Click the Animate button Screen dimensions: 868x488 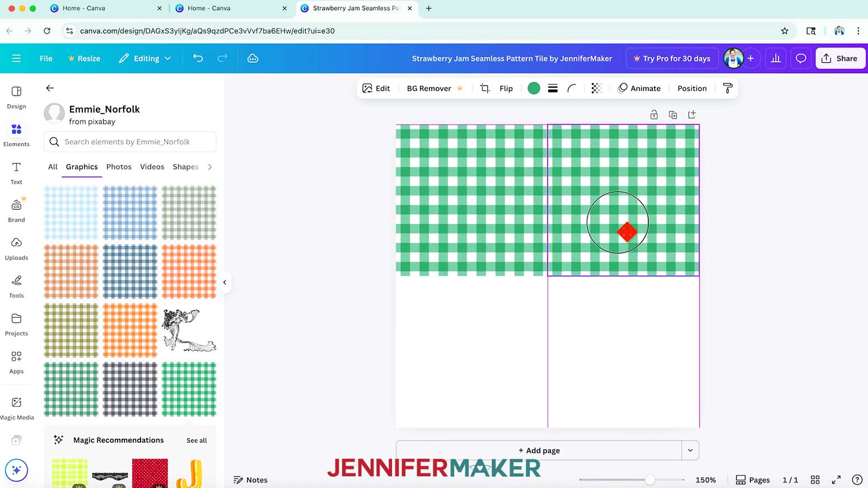coord(639,88)
